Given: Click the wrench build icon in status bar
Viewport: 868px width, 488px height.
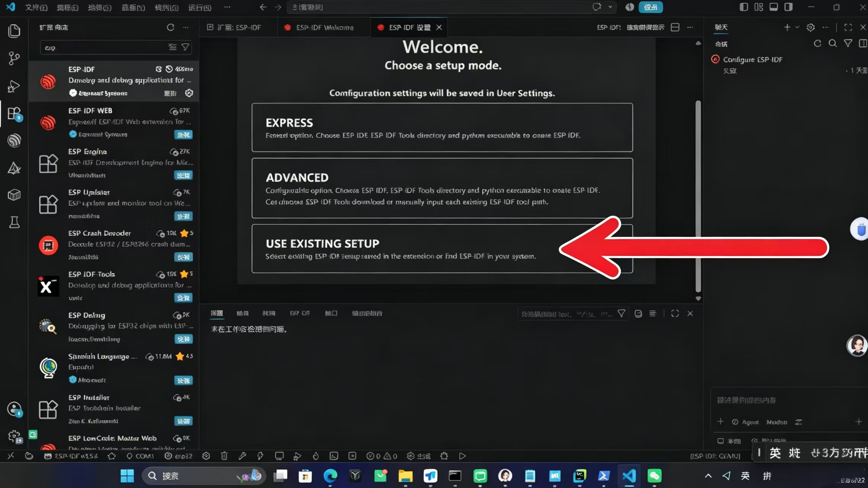Looking at the screenshot, I should click(x=242, y=456).
